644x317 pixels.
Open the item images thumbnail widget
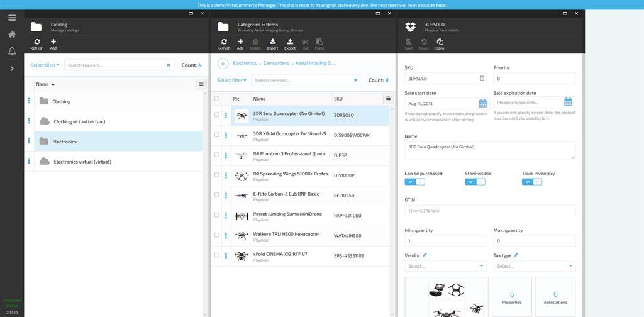click(447, 297)
